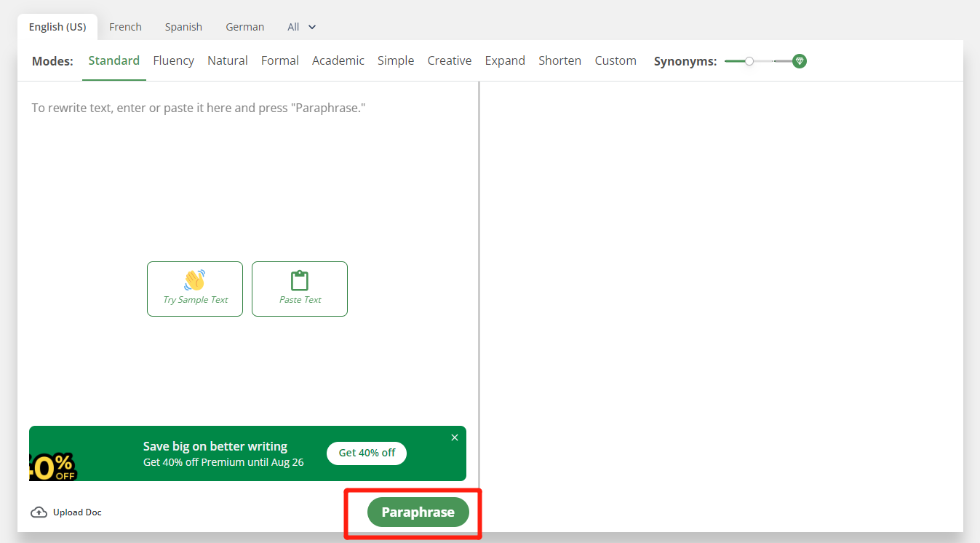This screenshot has height=543, width=980.
Task: Close the 40% off promo banner
Action: (x=455, y=437)
